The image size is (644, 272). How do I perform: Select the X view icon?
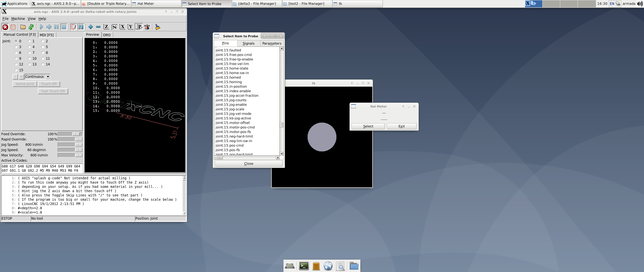[122, 27]
